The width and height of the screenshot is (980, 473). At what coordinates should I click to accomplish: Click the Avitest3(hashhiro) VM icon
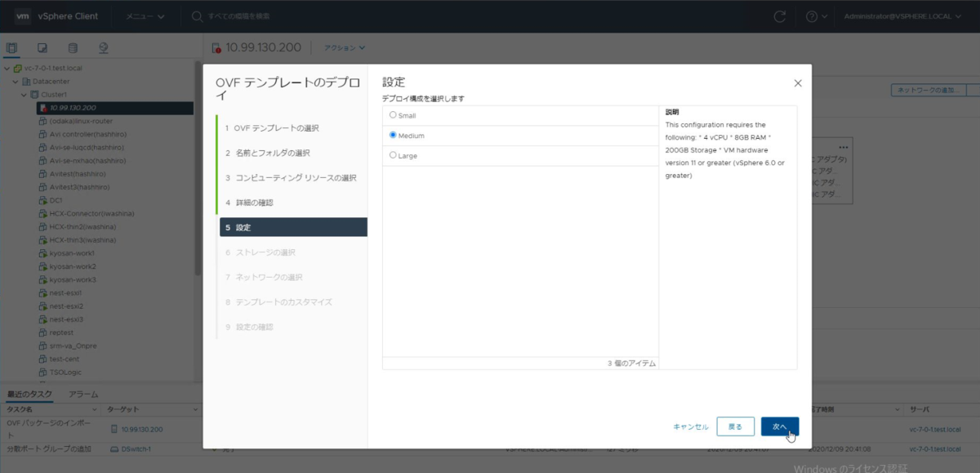pyautogui.click(x=43, y=187)
